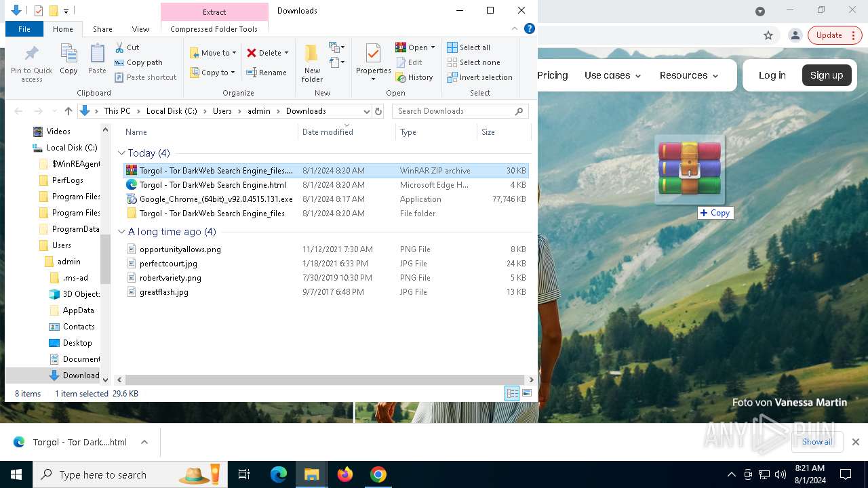Create a New folder
This screenshot has width=868, height=488.
pos(312,63)
